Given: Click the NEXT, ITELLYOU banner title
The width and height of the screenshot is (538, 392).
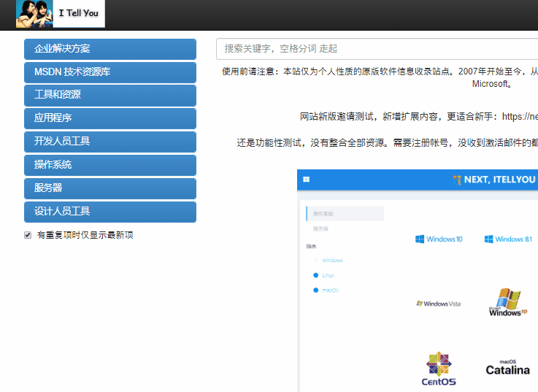Looking at the screenshot, I should [499, 180].
